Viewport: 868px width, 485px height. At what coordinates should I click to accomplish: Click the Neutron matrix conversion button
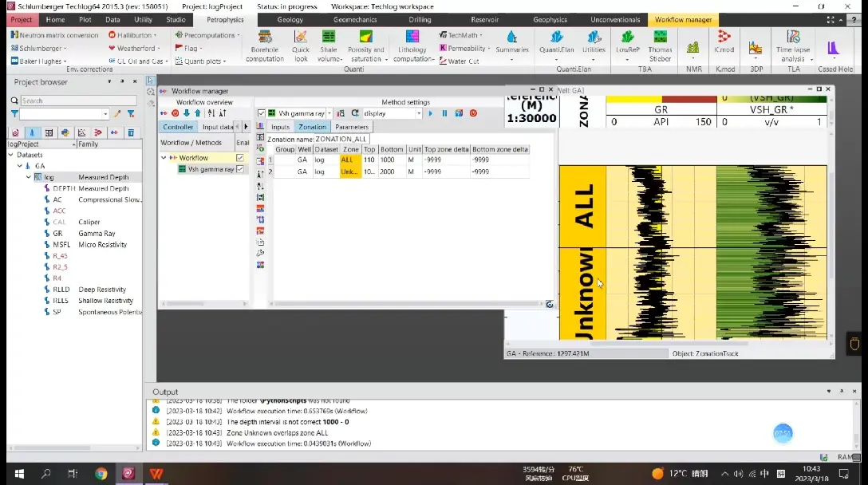coord(54,35)
